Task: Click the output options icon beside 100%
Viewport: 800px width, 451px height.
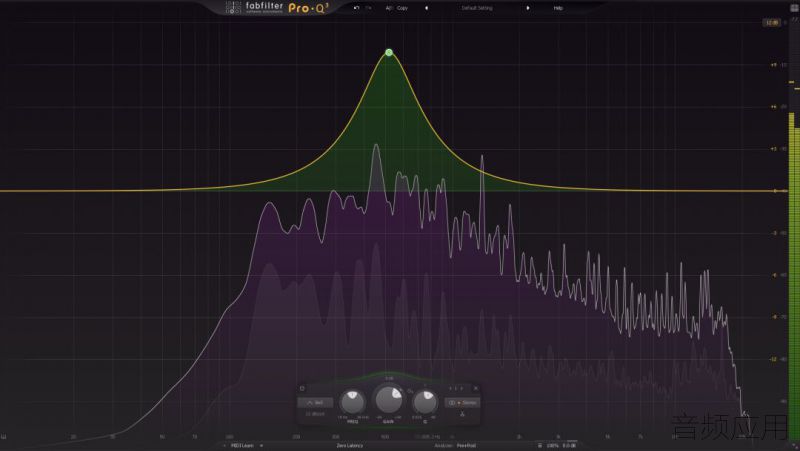Action: coord(540,445)
